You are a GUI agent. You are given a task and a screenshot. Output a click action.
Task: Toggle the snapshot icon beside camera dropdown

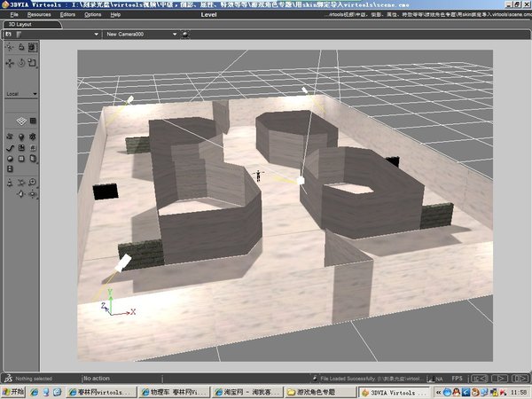(x=185, y=34)
